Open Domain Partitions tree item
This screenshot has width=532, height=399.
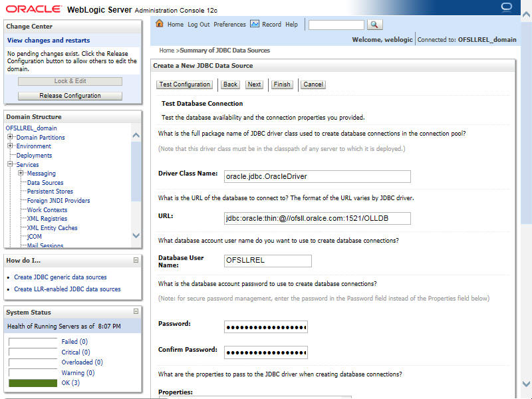point(41,138)
